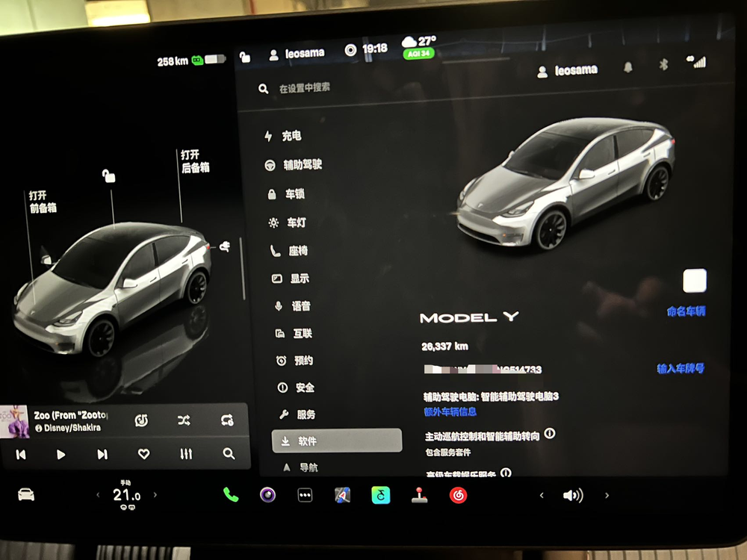Open the teal music app icon

click(381, 495)
